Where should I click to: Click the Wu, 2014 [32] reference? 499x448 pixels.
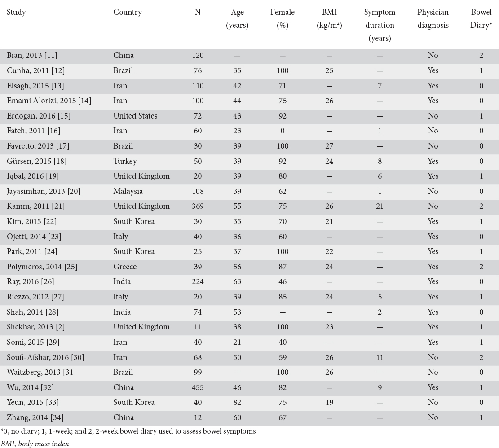(30, 387)
